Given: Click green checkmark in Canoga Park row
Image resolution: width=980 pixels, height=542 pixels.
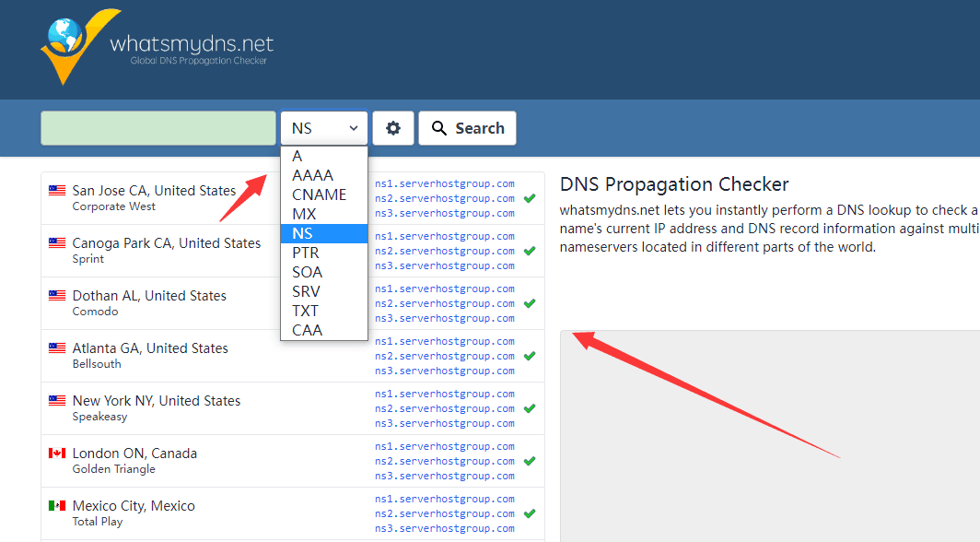Looking at the screenshot, I should [x=530, y=251].
